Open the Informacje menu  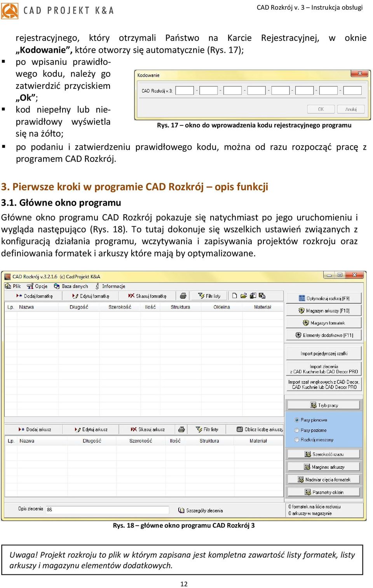coord(110,286)
